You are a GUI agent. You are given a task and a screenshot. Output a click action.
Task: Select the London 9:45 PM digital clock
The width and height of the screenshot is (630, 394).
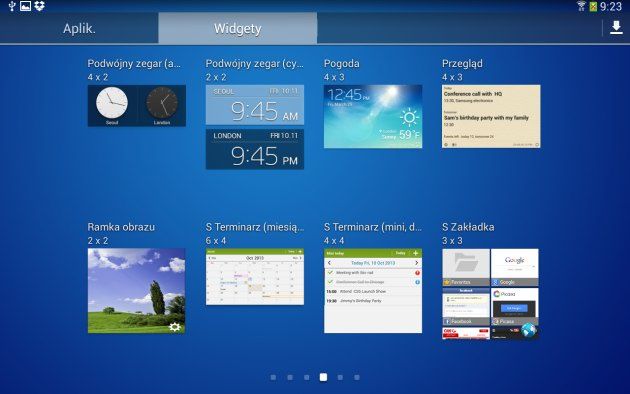point(255,149)
